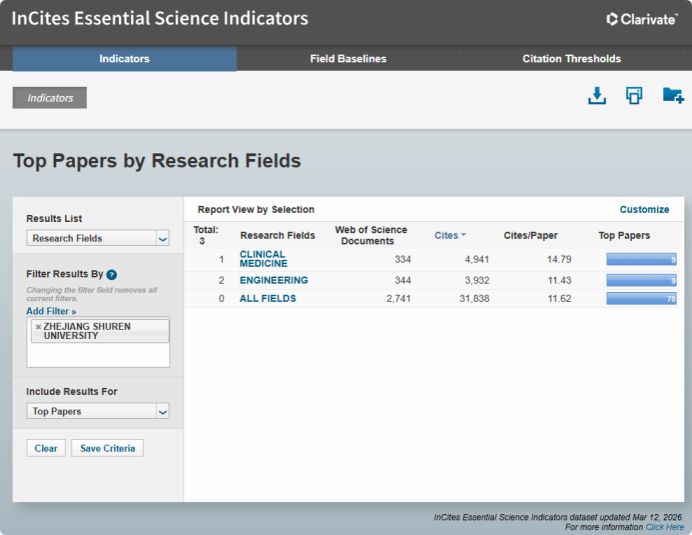
Task: Open the Include Results For dropdown
Action: click(x=98, y=411)
